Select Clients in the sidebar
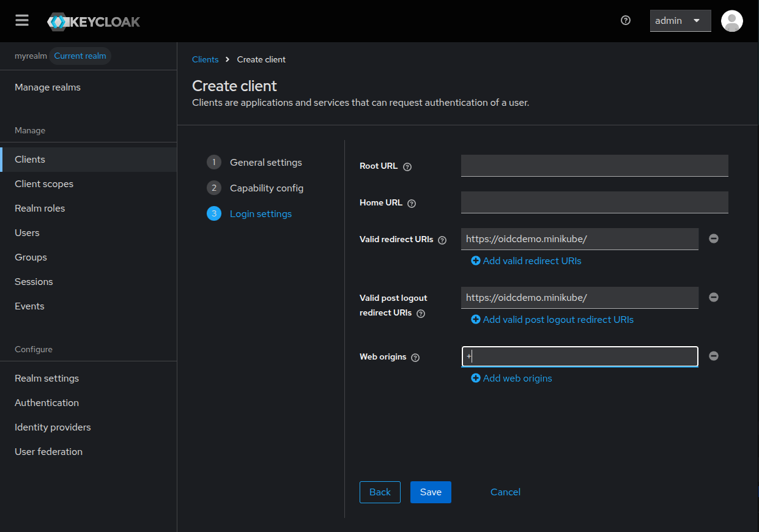Image resolution: width=759 pixels, height=532 pixels. [x=88, y=160]
